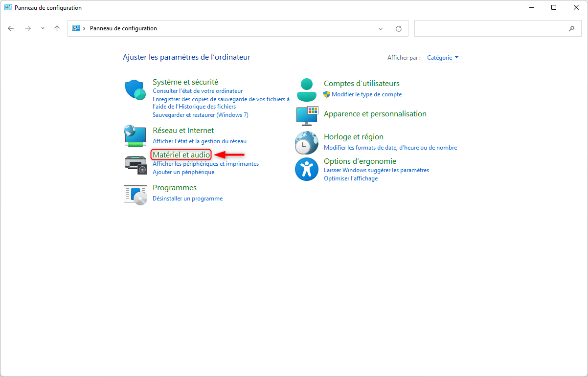588x377 pixels.
Task: Refresh the Panneau de configuration view
Action: 399,29
